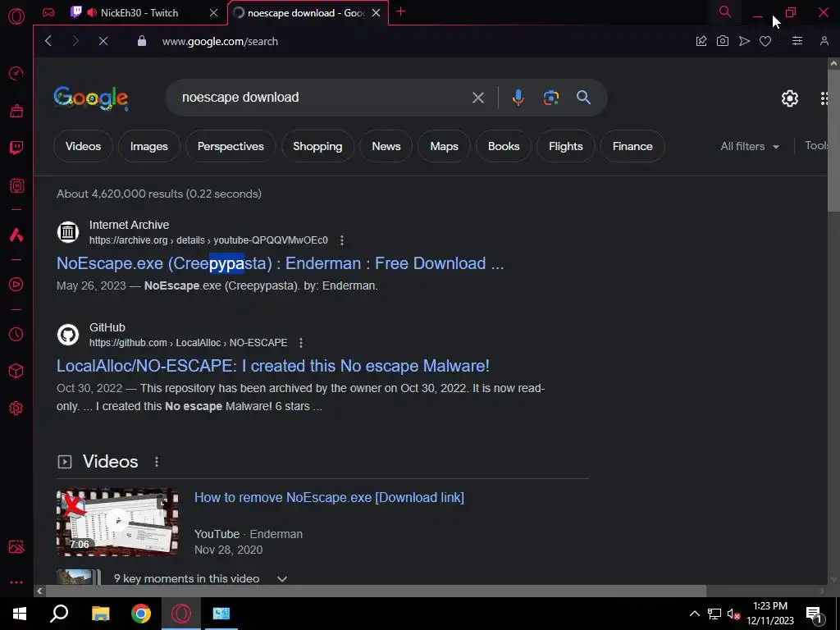Click the tab search magnifier icon
This screenshot has height=630, width=840.
pos(725,11)
